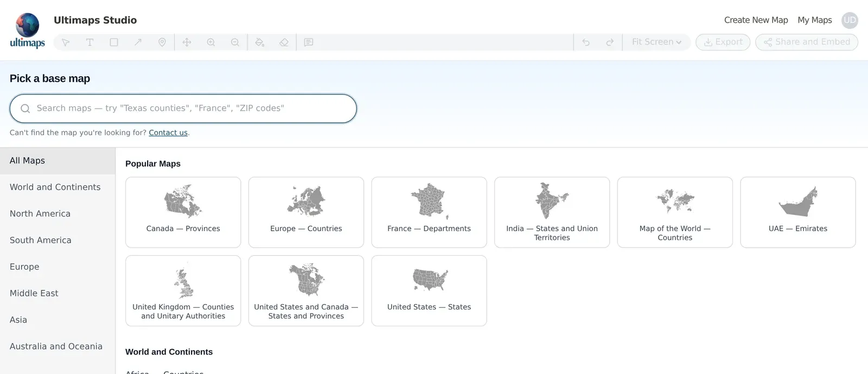Screen dimensions: 868x374
Task: Open the comment note tool
Action: (309, 42)
